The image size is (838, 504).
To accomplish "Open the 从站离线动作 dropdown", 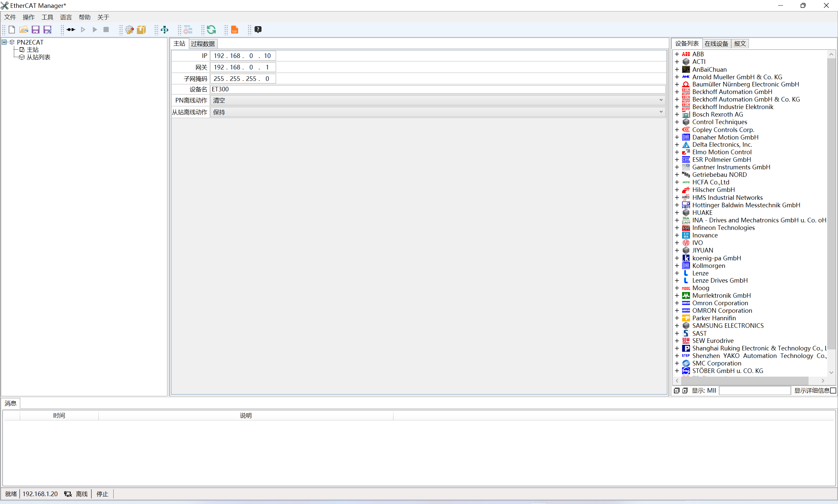I will [438, 112].
